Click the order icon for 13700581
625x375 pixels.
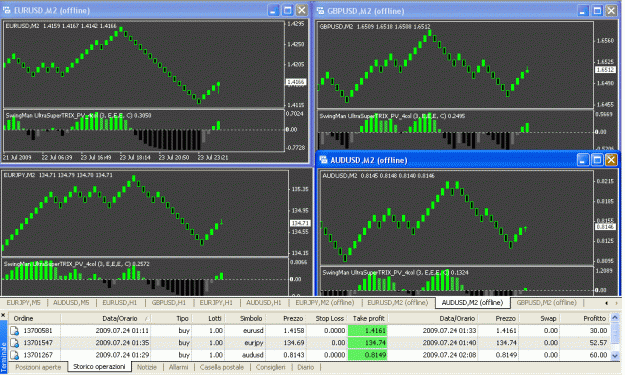coord(14,331)
